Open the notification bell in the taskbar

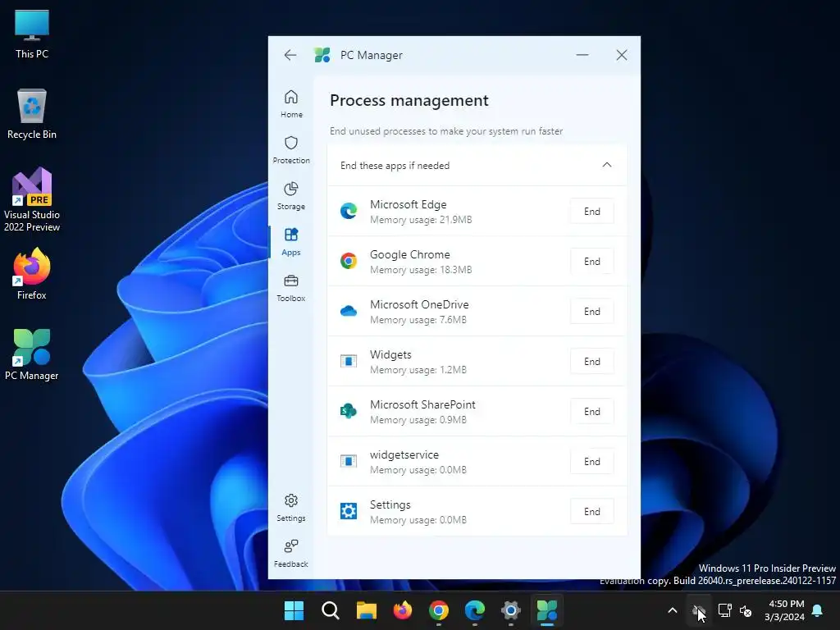[x=818, y=610]
